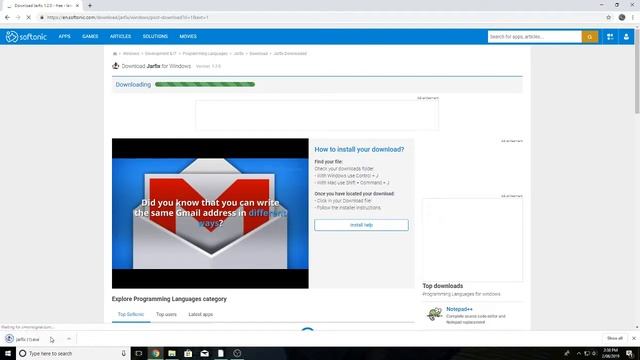
Task: Open the ARTICLES menu
Action: pyautogui.click(x=120, y=36)
